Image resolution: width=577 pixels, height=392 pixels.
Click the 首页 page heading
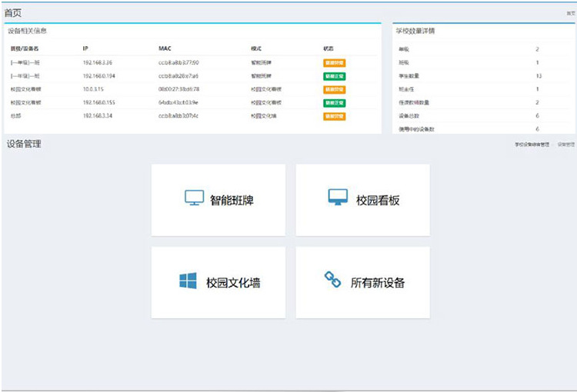coord(13,13)
